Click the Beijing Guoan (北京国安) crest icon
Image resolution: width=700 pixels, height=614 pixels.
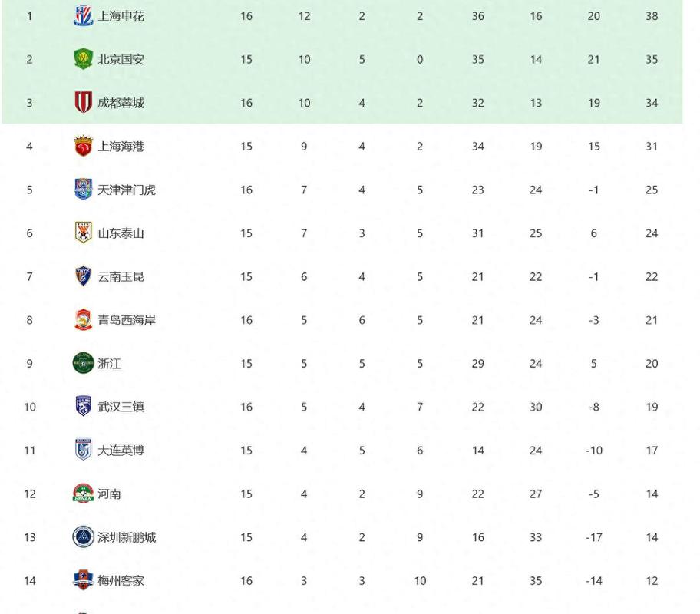click(83, 59)
